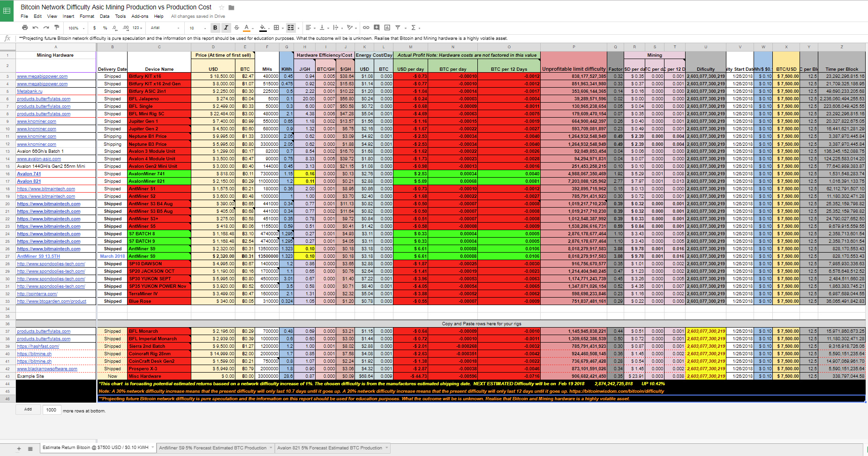Open the Insert menu
The image size is (868, 456).
68,16
